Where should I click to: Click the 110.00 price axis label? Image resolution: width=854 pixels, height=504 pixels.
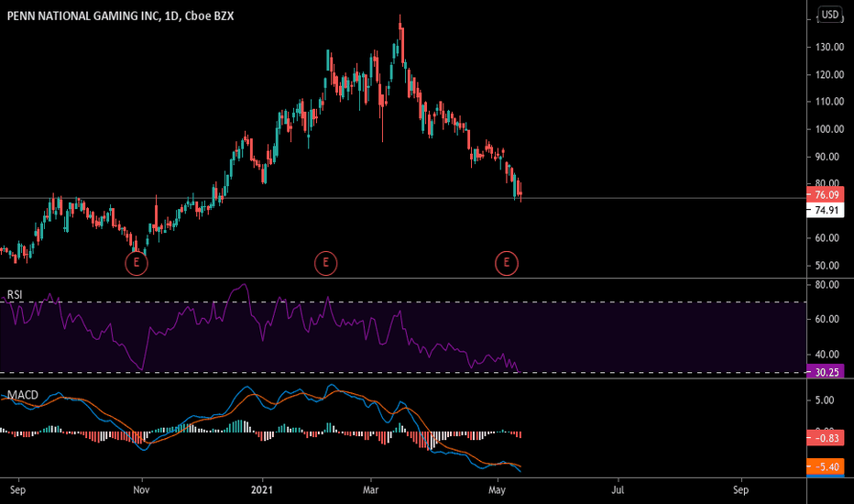[x=829, y=102]
